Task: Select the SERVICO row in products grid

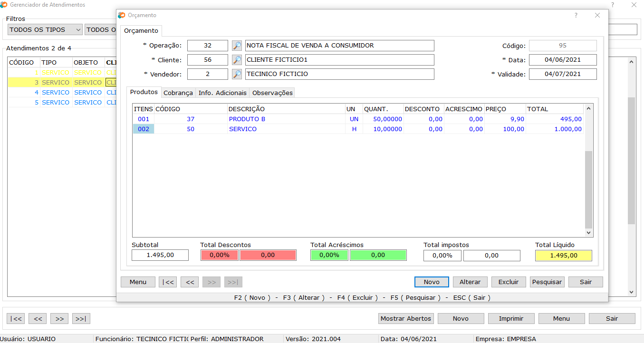Action: (x=242, y=129)
